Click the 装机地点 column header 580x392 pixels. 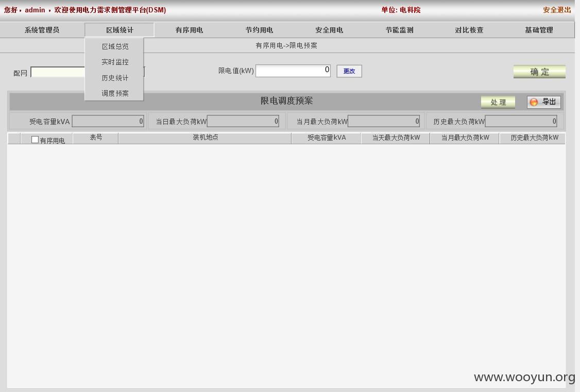point(206,138)
